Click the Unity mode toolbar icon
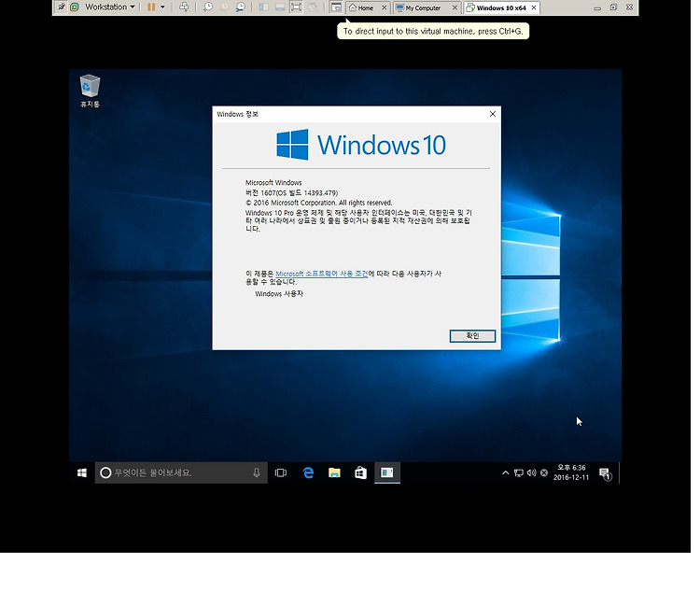 [x=313, y=7]
